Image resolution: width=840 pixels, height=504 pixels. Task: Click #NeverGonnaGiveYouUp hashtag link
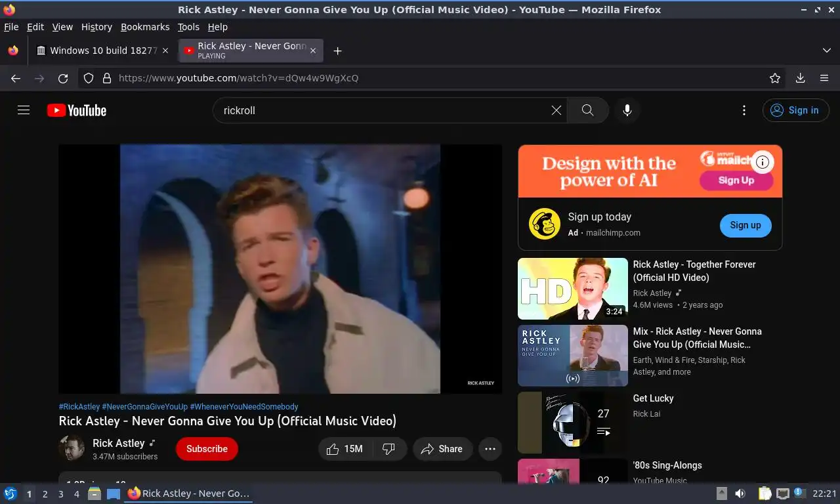point(144,407)
